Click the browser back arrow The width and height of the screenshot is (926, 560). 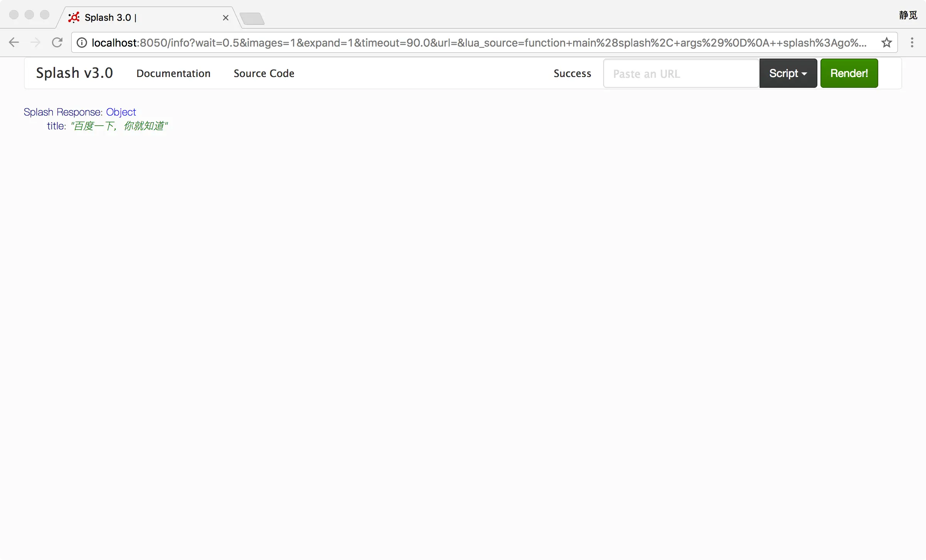pos(14,42)
